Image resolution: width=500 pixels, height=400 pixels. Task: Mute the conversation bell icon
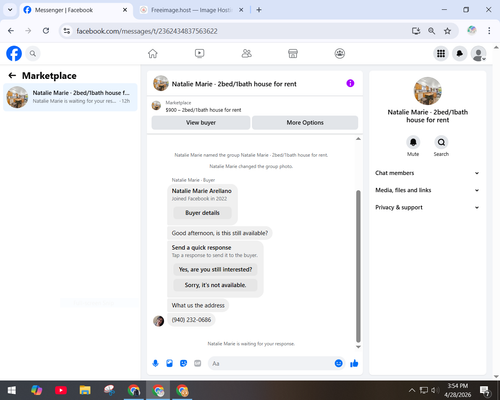pos(413,142)
